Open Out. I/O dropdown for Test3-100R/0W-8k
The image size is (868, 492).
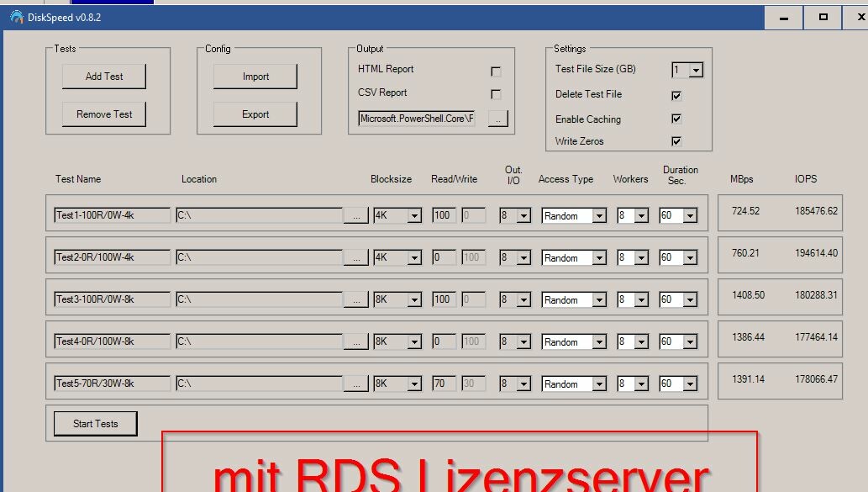[x=523, y=299]
